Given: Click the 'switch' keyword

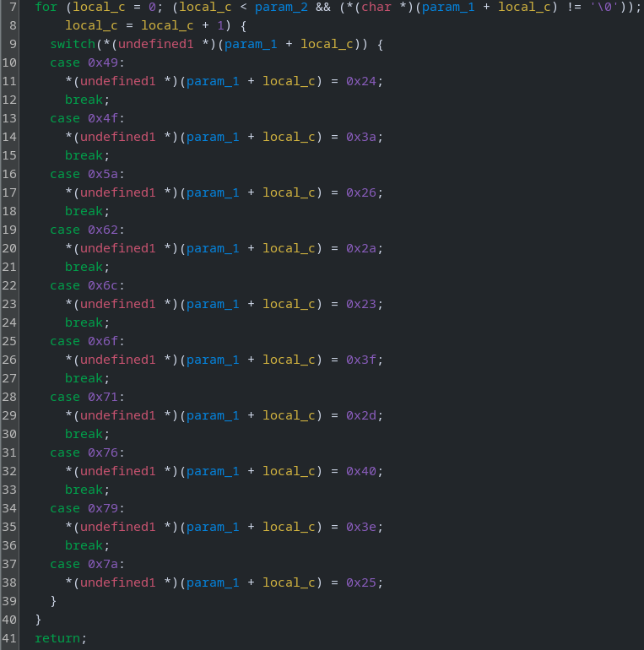Looking at the screenshot, I should pos(73,44).
